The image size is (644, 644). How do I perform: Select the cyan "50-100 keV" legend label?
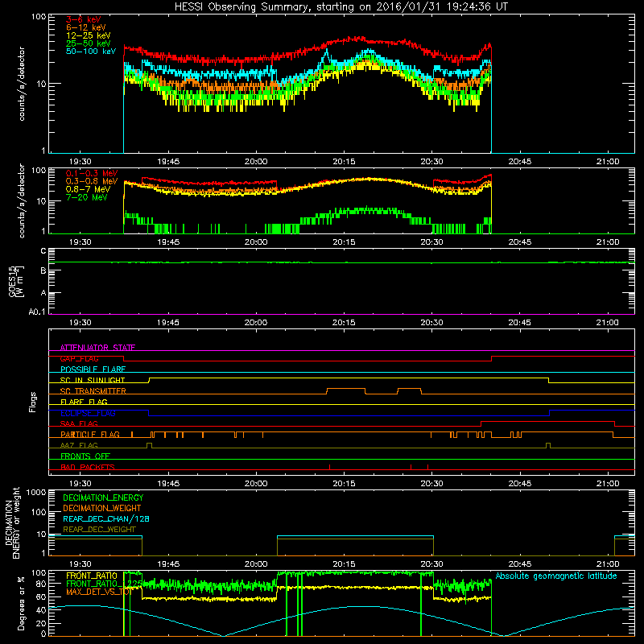(x=91, y=52)
